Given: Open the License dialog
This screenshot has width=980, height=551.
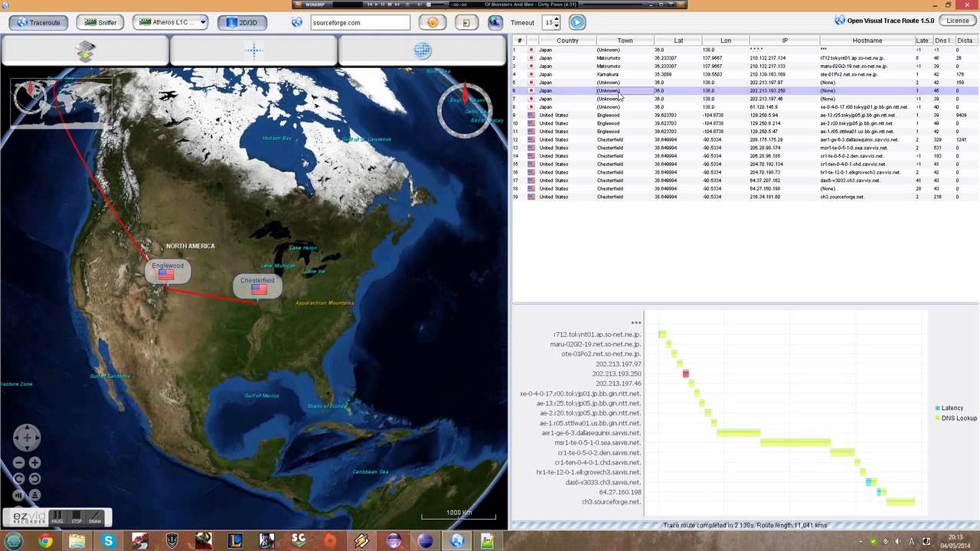Looking at the screenshot, I should click(x=957, y=21).
